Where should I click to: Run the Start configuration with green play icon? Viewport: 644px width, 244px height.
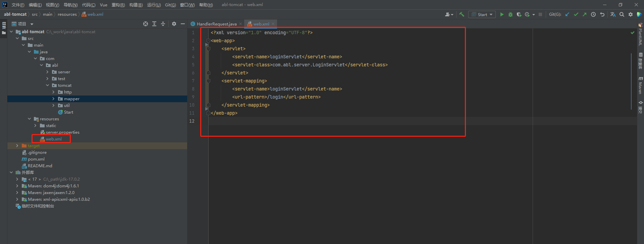[x=502, y=14]
